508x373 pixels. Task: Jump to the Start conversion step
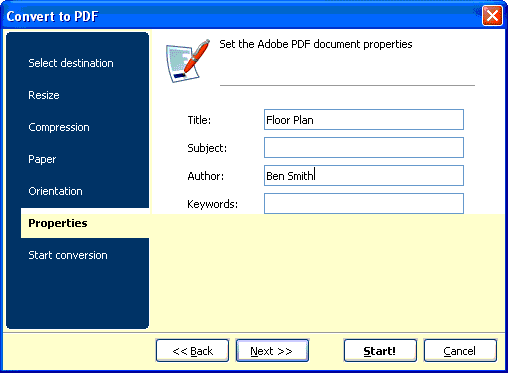[x=68, y=255]
